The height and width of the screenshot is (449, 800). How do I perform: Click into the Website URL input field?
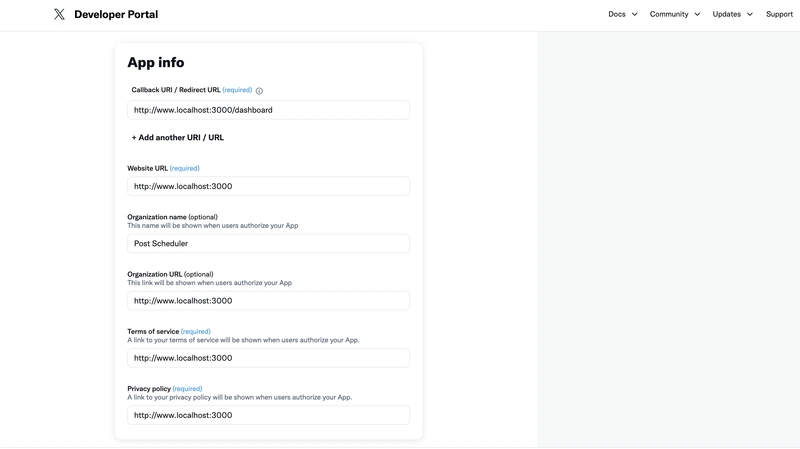268,186
